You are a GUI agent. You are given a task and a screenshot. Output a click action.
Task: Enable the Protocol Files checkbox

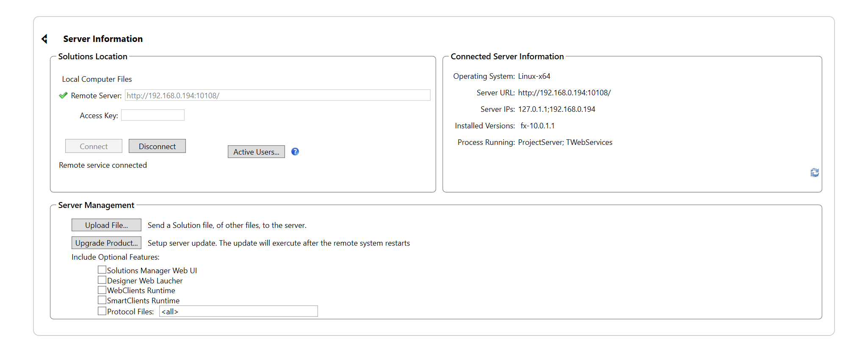pos(102,311)
